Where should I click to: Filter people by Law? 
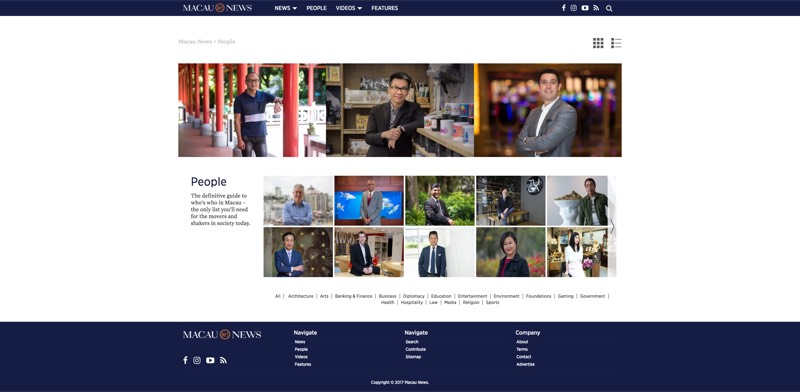click(434, 302)
